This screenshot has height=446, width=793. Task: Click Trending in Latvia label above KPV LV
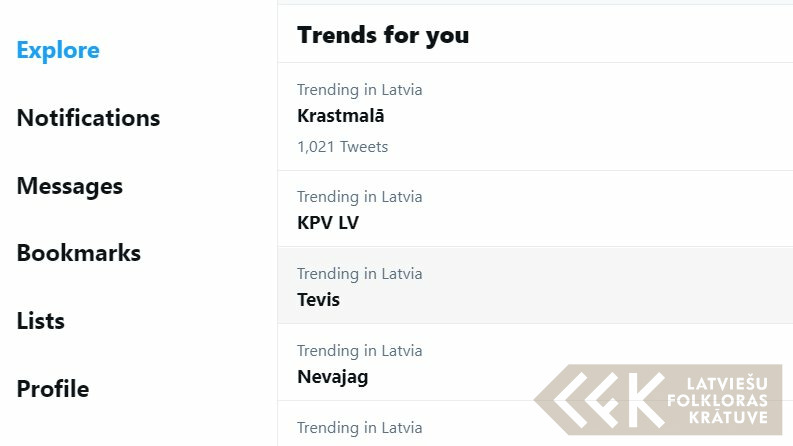click(360, 197)
